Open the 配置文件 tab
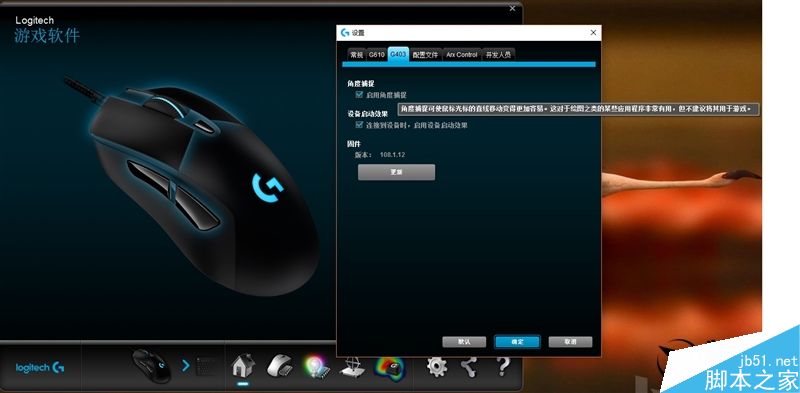 [426, 54]
